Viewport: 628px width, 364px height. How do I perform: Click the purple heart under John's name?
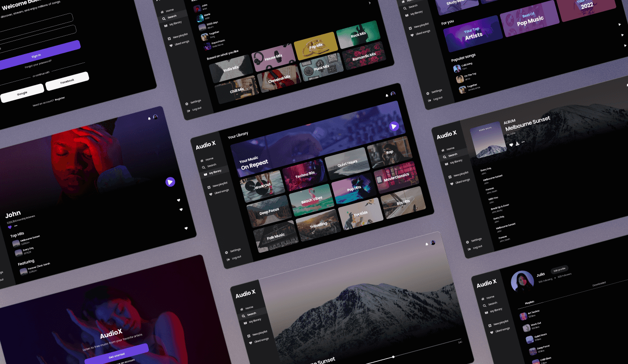coord(10,227)
